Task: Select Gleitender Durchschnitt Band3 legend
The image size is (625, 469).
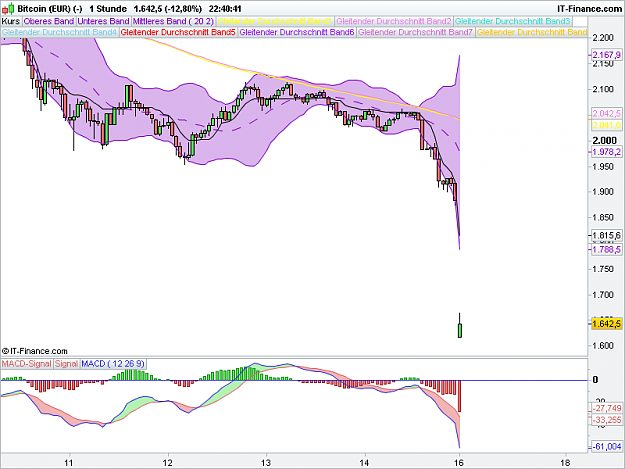Action: pos(513,21)
